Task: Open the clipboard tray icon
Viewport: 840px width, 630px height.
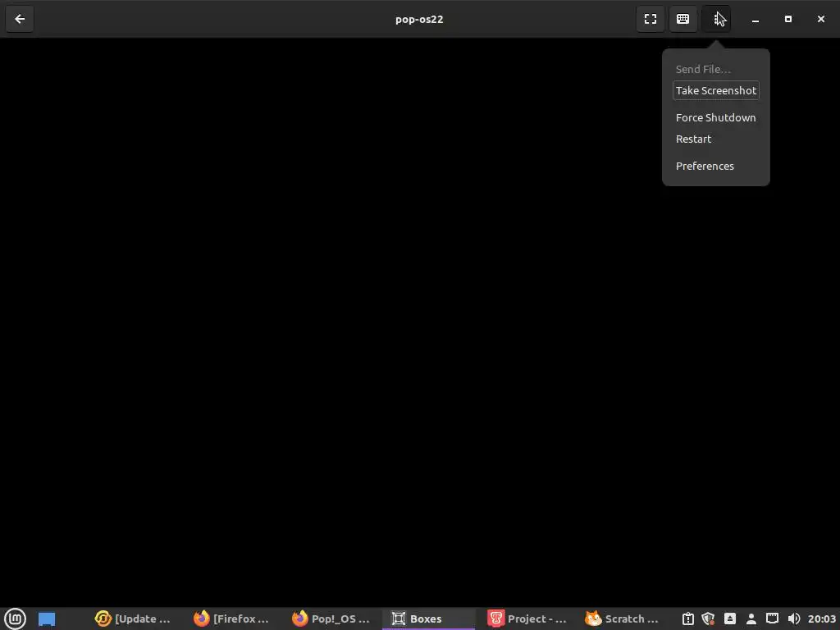Action: (688, 619)
